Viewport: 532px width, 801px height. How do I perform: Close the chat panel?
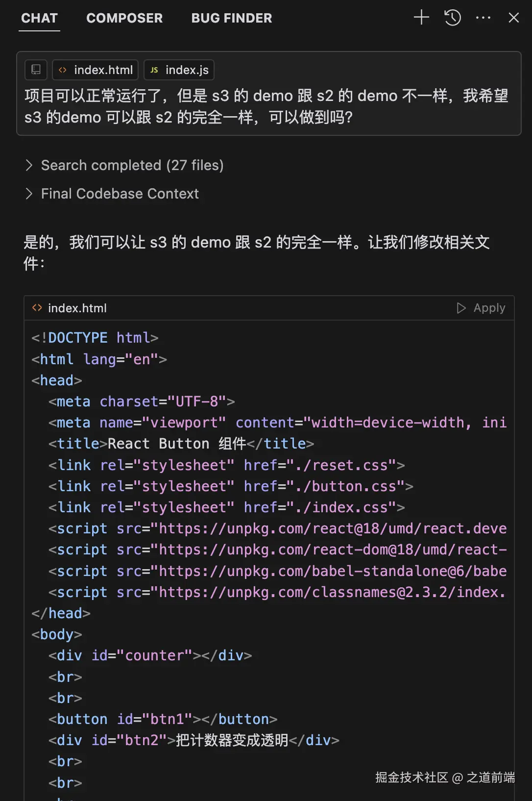[514, 18]
